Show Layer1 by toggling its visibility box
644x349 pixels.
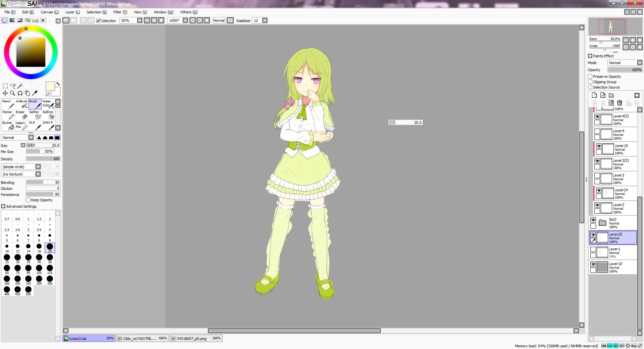pos(593,249)
